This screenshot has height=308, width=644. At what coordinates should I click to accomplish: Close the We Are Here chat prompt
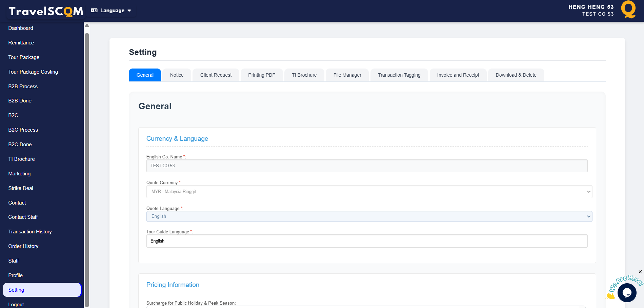point(640,272)
